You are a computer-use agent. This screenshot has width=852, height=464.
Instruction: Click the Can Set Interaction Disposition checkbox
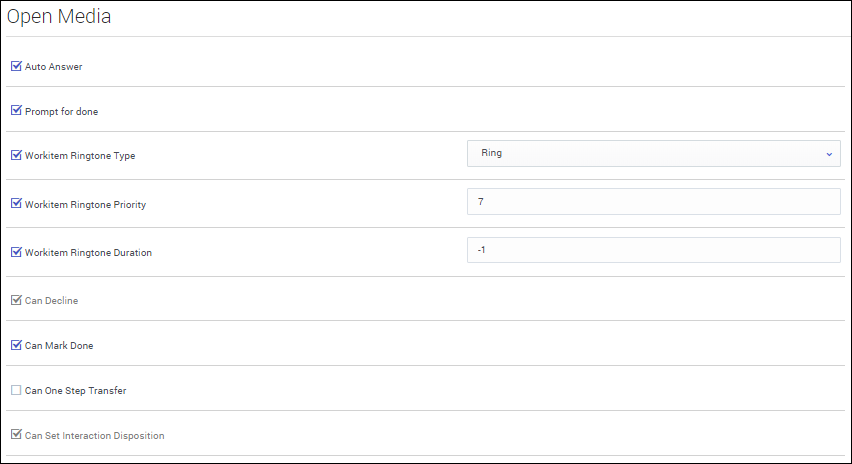click(16, 435)
